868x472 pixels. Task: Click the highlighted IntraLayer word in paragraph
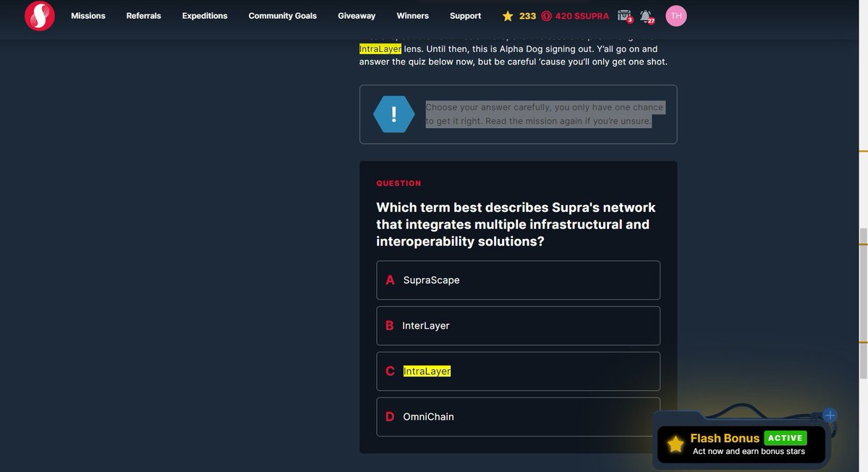tap(380, 49)
